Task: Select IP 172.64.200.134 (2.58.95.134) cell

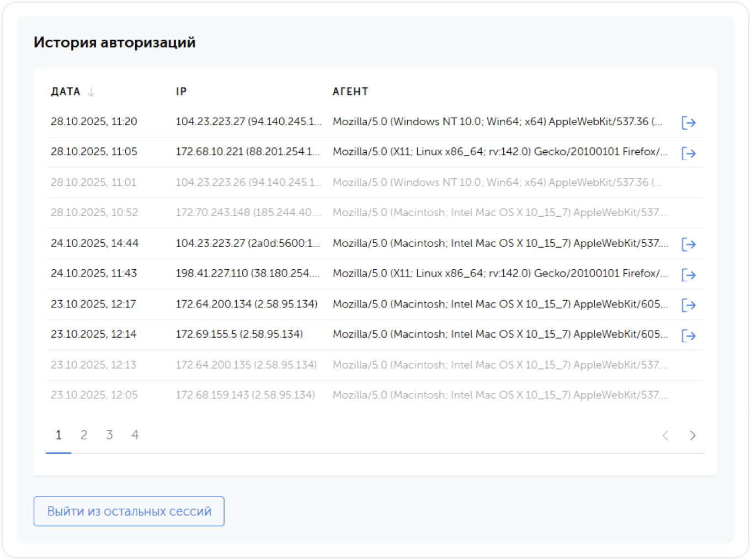Action: pyautogui.click(x=247, y=304)
